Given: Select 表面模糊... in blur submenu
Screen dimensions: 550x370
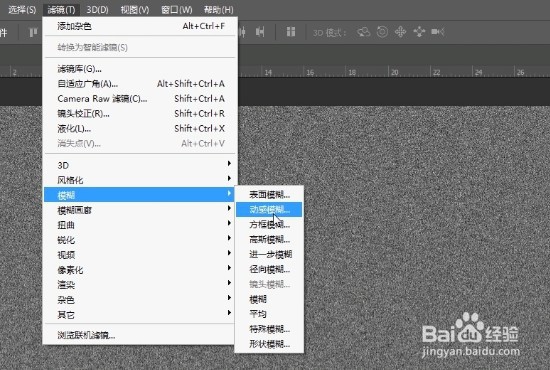Looking at the screenshot, I should 269,194.
